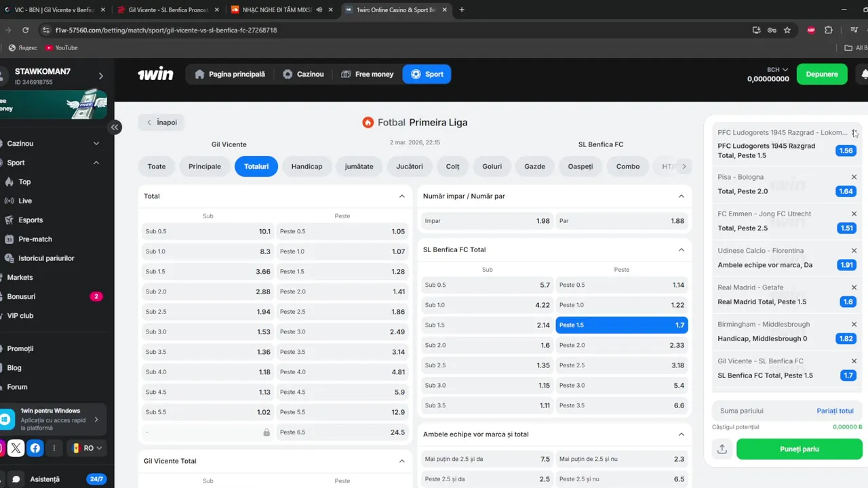Click the green Depunere button

(x=822, y=74)
